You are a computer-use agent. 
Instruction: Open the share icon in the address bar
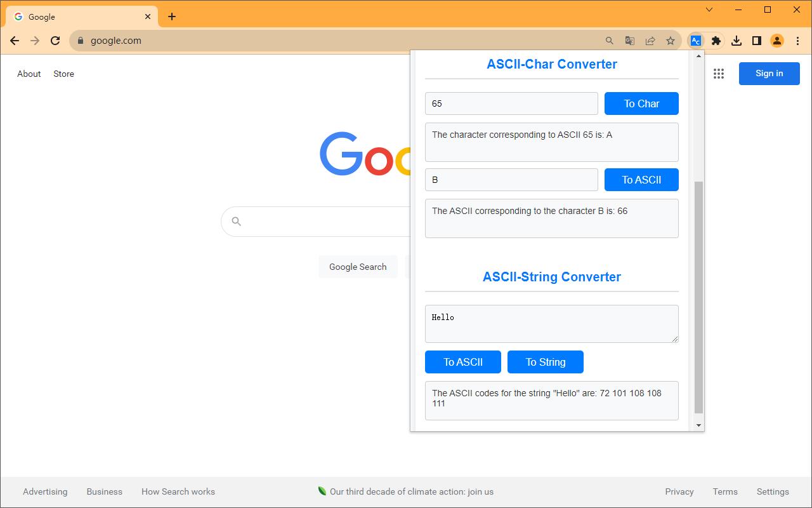(650, 40)
